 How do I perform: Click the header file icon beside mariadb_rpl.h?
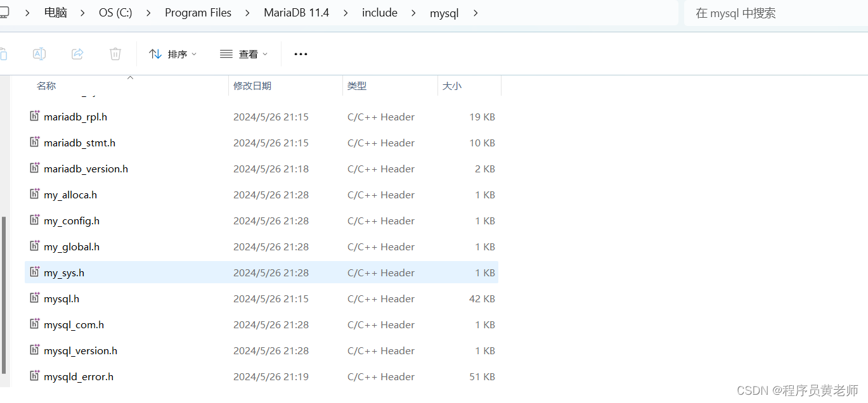pos(35,116)
